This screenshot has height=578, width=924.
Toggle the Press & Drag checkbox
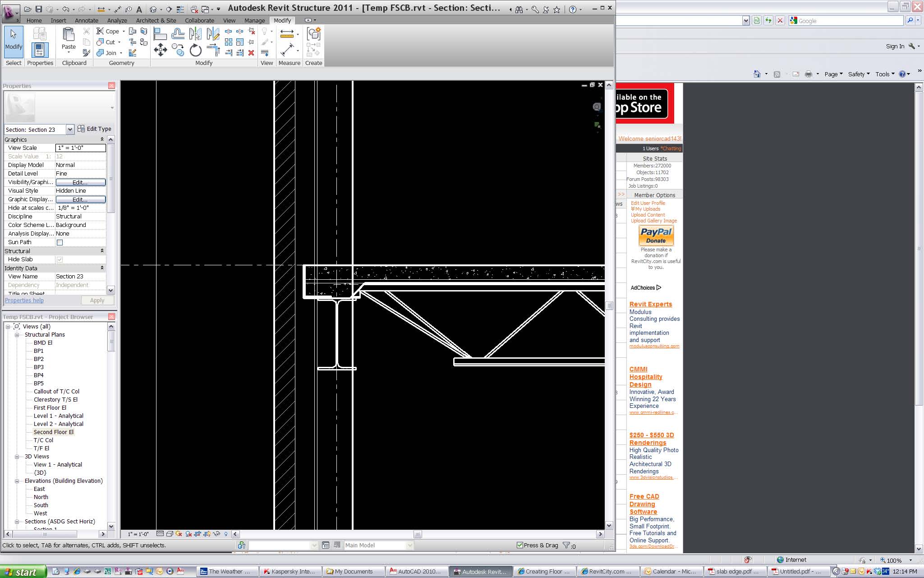click(519, 545)
